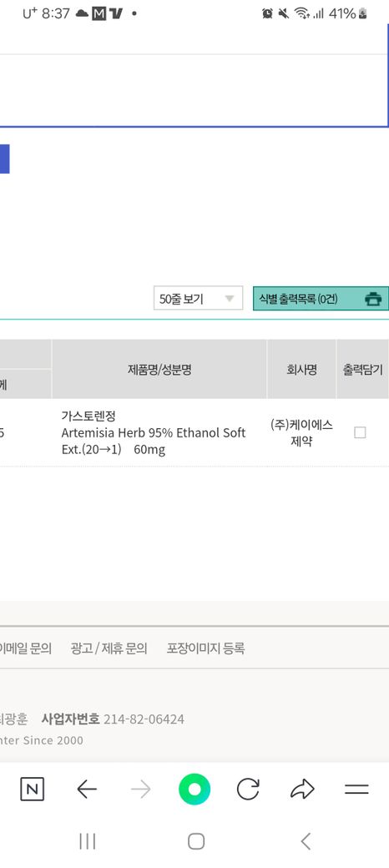The height and width of the screenshot is (868, 389).
Task: Click the 이메일 문의 footer link
Action: click(25, 648)
